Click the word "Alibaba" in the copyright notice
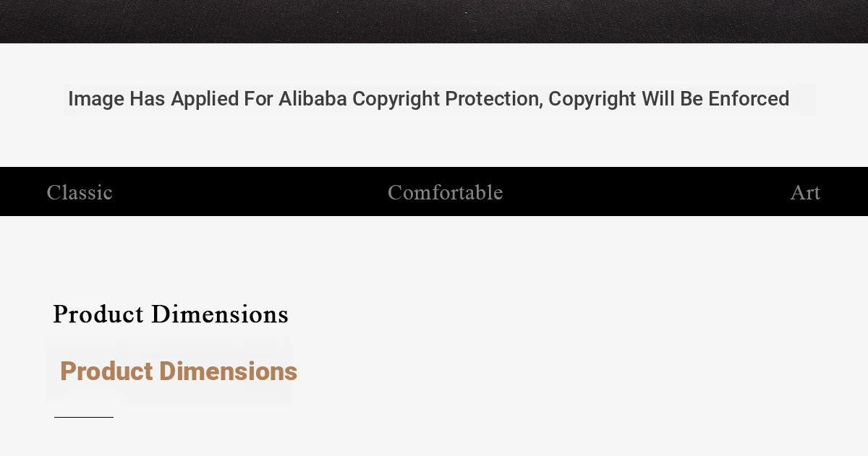Viewport: 868px width, 456px height. point(312,99)
